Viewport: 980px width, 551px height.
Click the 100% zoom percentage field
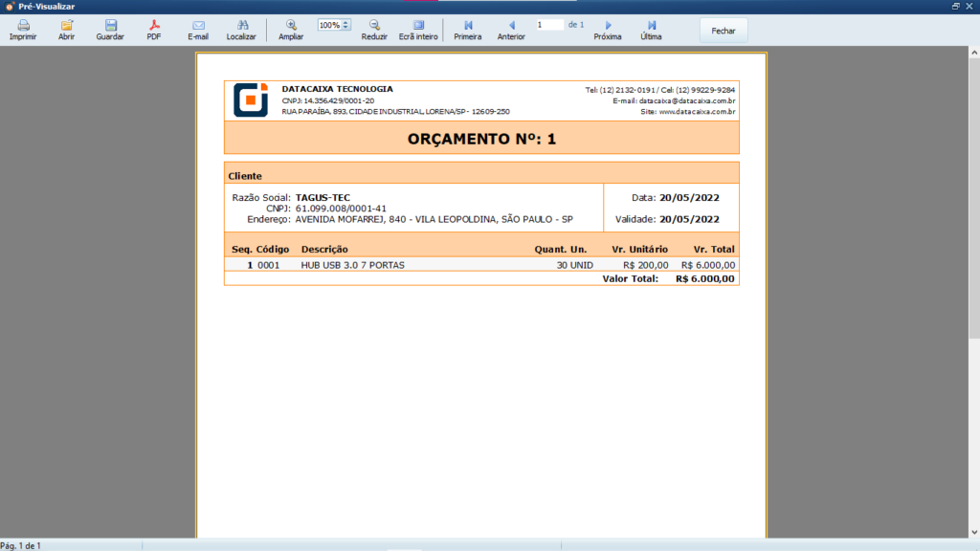(329, 25)
